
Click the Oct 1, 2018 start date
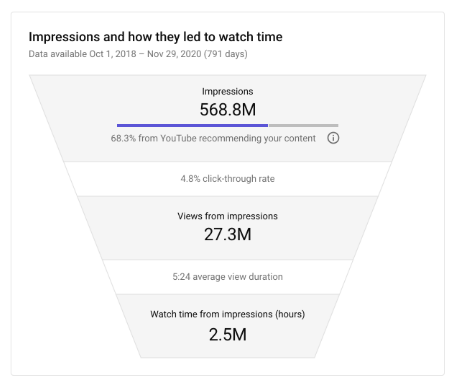tap(113, 54)
